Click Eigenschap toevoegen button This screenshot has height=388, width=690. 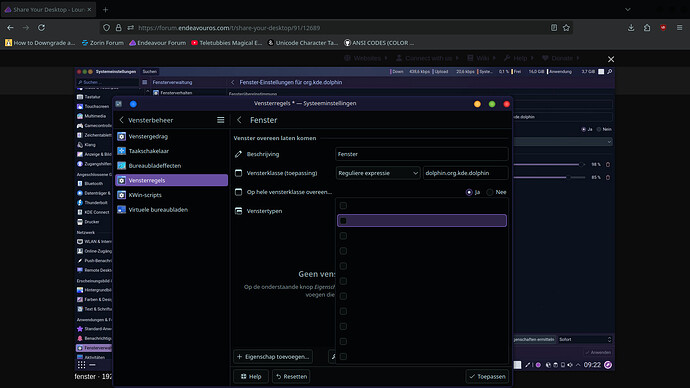click(x=273, y=356)
